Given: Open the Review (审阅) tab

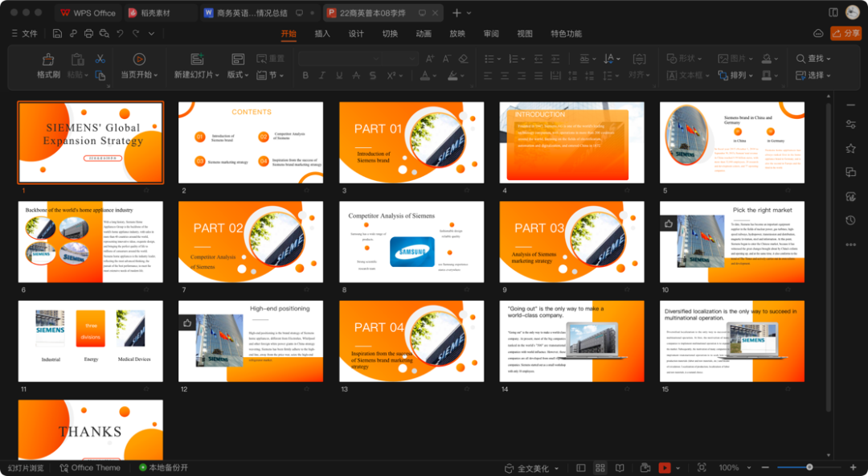Looking at the screenshot, I should pyautogui.click(x=491, y=34).
